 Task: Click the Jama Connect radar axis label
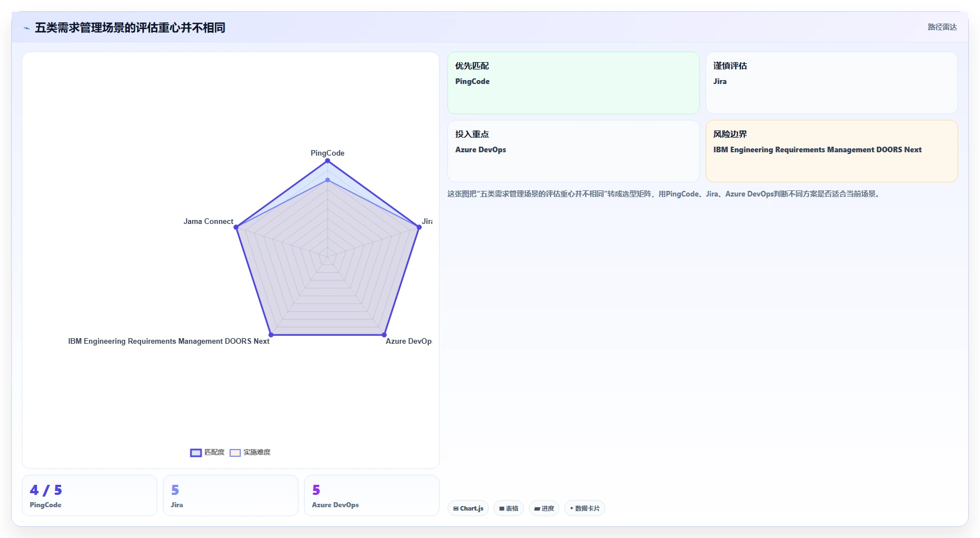pyautogui.click(x=208, y=221)
